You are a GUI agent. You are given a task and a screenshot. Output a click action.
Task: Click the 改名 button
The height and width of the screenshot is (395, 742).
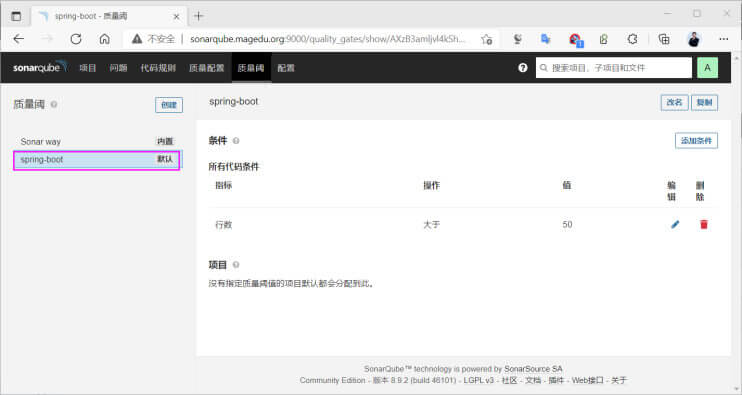click(x=674, y=103)
